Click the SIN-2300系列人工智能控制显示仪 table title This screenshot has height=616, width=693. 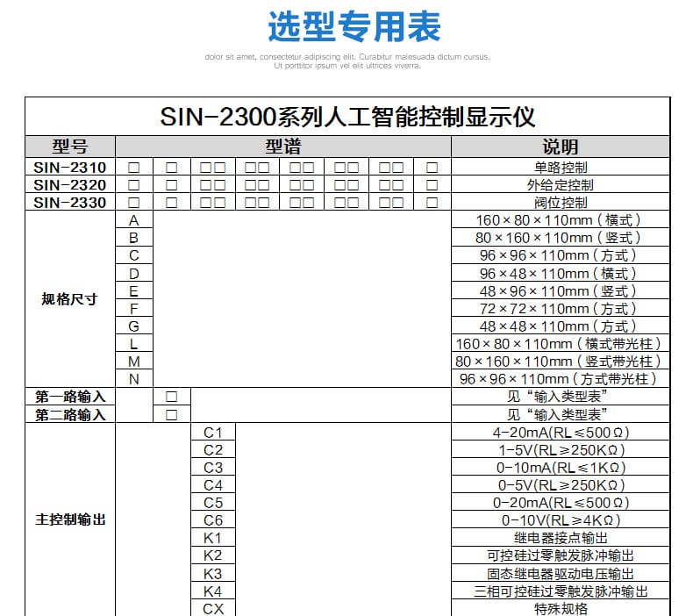coord(347,117)
